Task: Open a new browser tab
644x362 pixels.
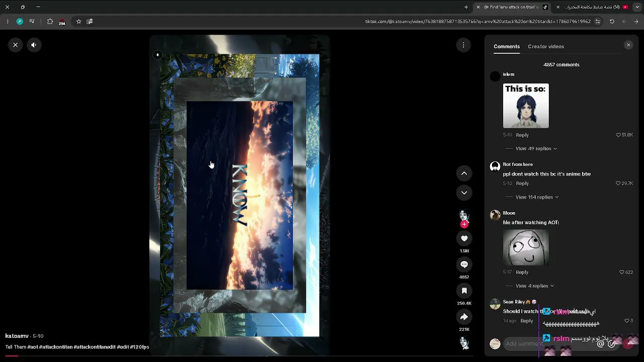Action: 466,7
